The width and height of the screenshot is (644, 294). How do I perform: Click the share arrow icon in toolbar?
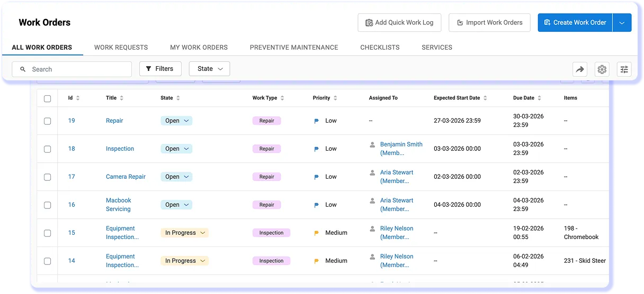[580, 69]
